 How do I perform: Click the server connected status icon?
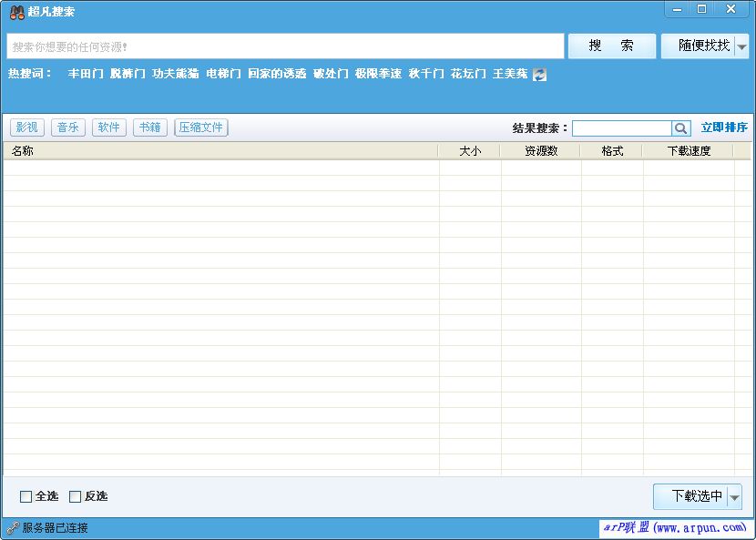(13, 528)
